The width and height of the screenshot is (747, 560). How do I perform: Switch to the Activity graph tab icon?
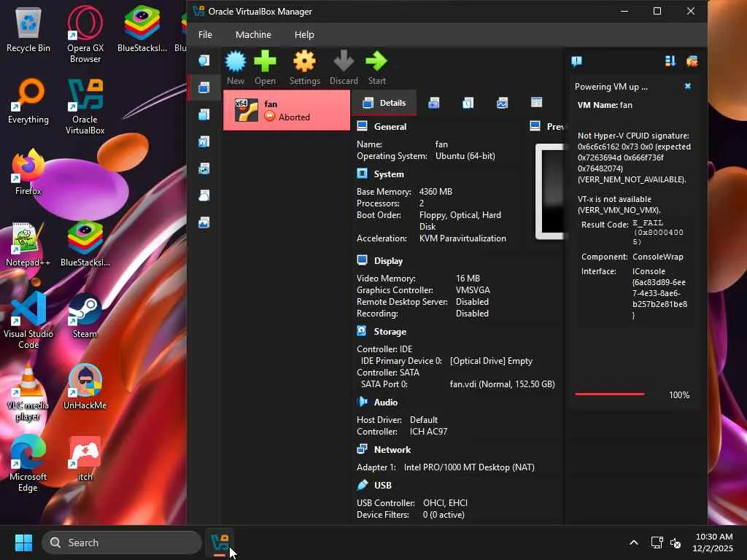pyautogui.click(x=502, y=103)
